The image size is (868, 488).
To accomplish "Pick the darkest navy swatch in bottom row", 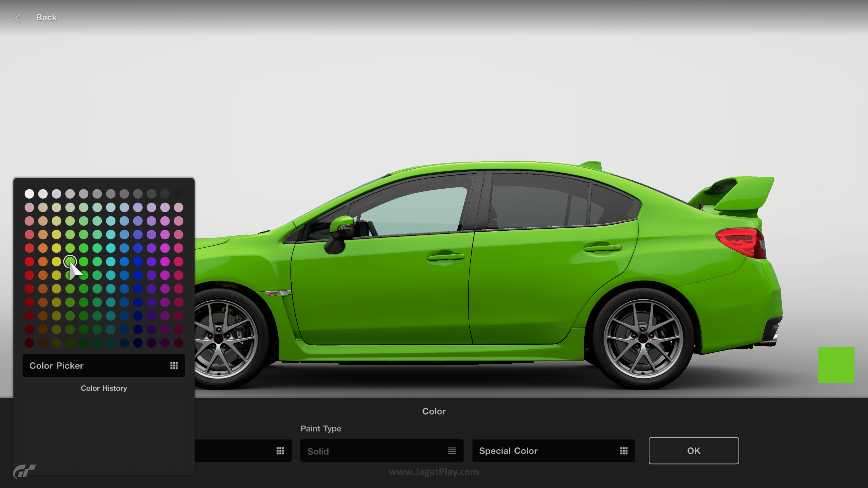I will point(138,343).
